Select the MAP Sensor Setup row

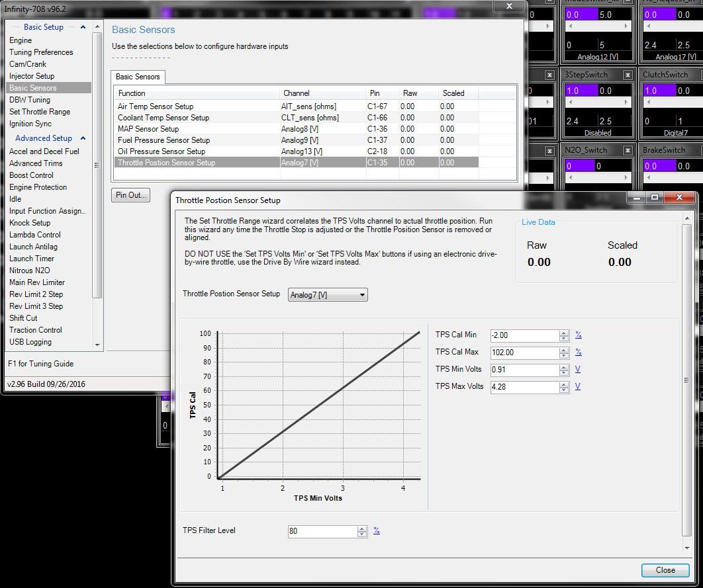148,129
